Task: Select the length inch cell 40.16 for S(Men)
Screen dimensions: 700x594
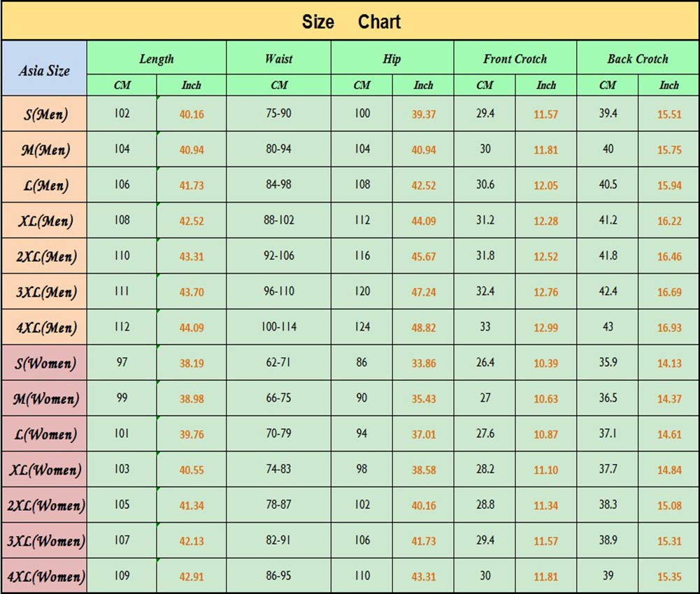Action: point(192,114)
